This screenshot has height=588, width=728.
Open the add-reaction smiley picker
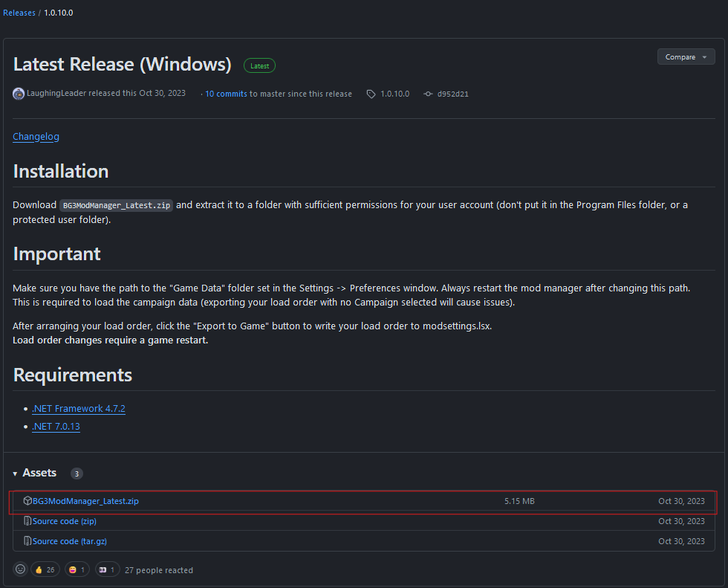pyautogui.click(x=20, y=569)
